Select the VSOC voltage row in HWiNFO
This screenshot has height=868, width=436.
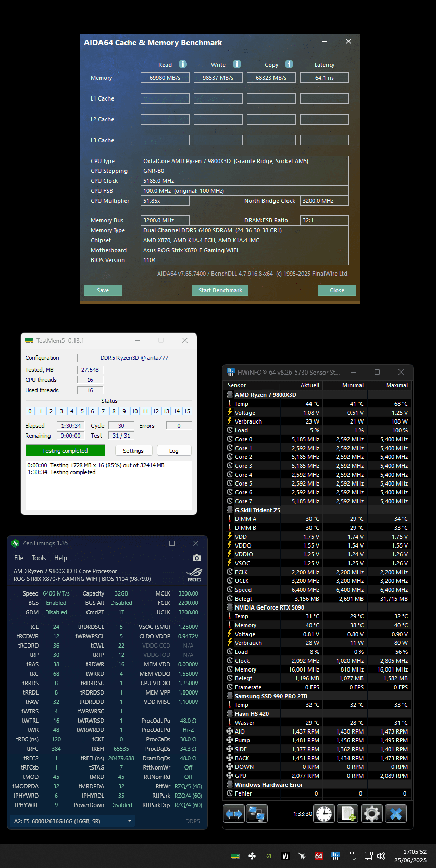[317, 563]
